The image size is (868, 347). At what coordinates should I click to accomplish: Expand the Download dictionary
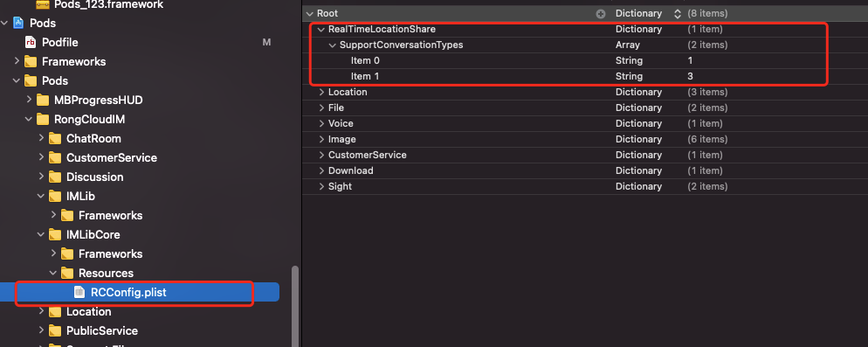click(x=321, y=170)
